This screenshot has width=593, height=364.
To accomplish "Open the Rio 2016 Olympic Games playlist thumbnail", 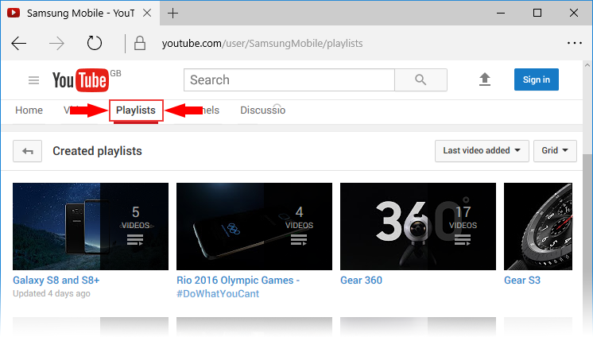I will pyautogui.click(x=254, y=227).
